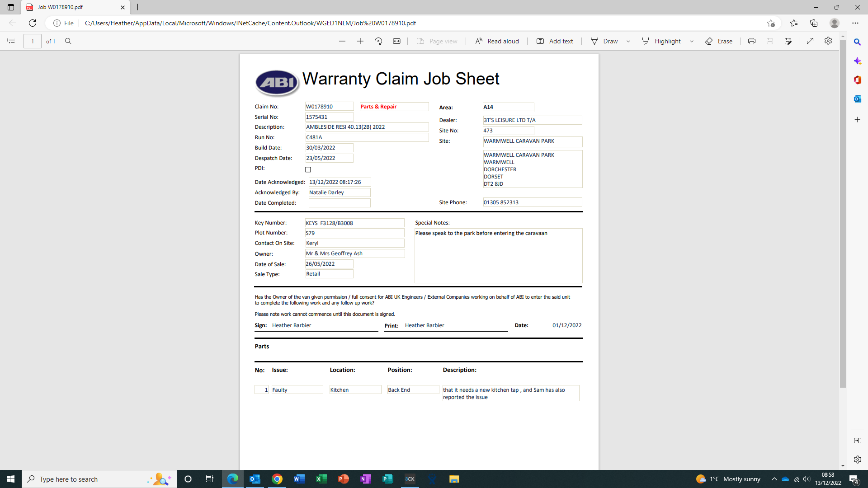The width and height of the screenshot is (868, 488).
Task: Expand the Highlight color dropdown arrow
Action: [x=692, y=41]
